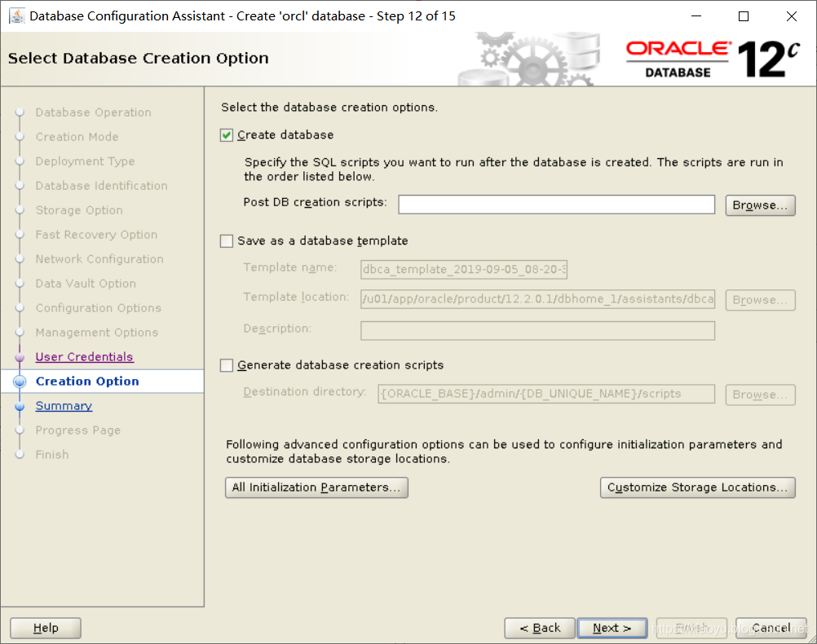Click the Post DB creation scripts field
This screenshot has width=817, height=644.
(556, 205)
